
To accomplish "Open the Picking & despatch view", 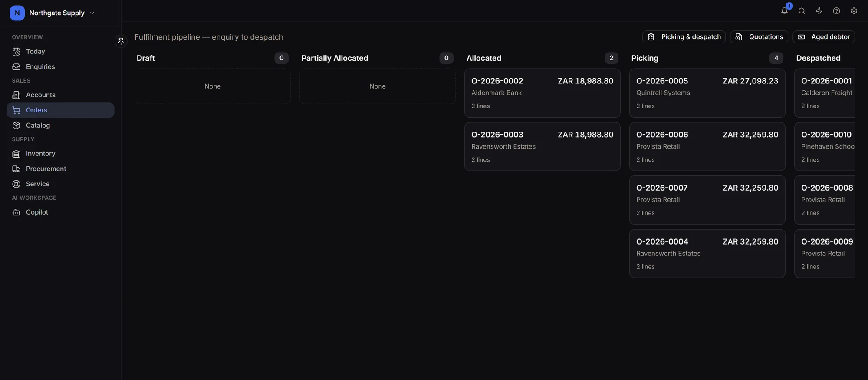I will pyautogui.click(x=684, y=37).
